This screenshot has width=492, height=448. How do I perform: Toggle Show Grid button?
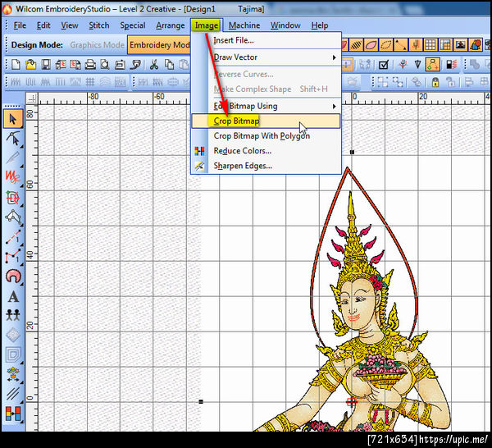[430, 45]
